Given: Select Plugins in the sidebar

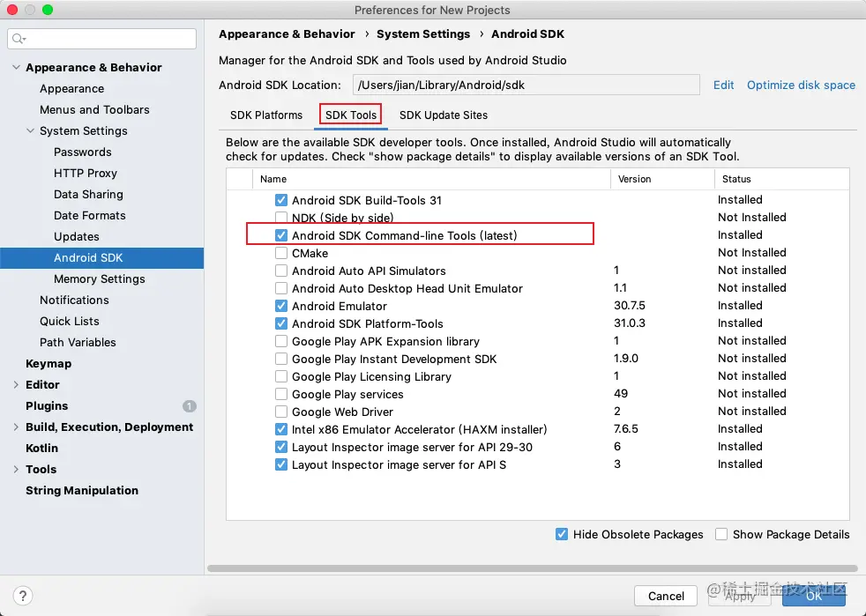Looking at the screenshot, I should click(47, 406).
